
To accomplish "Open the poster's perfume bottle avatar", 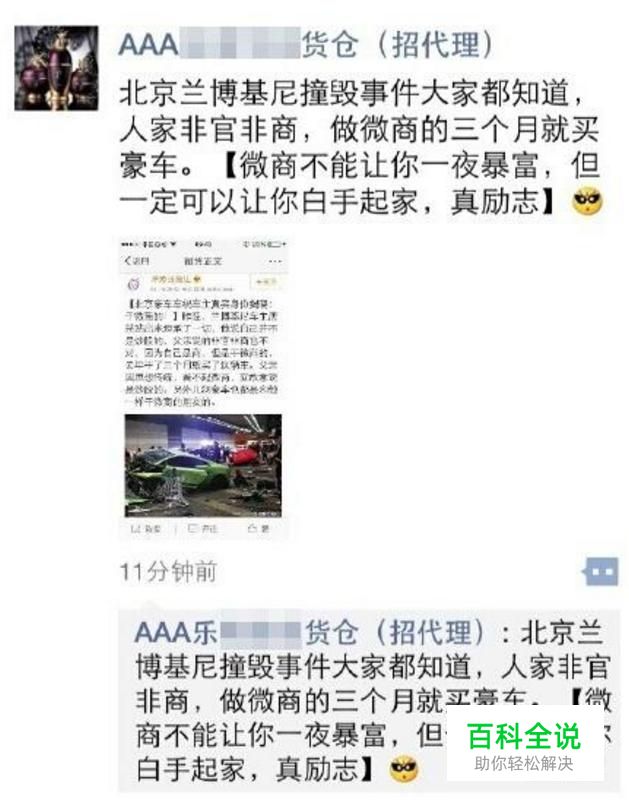I will [57, 68].
